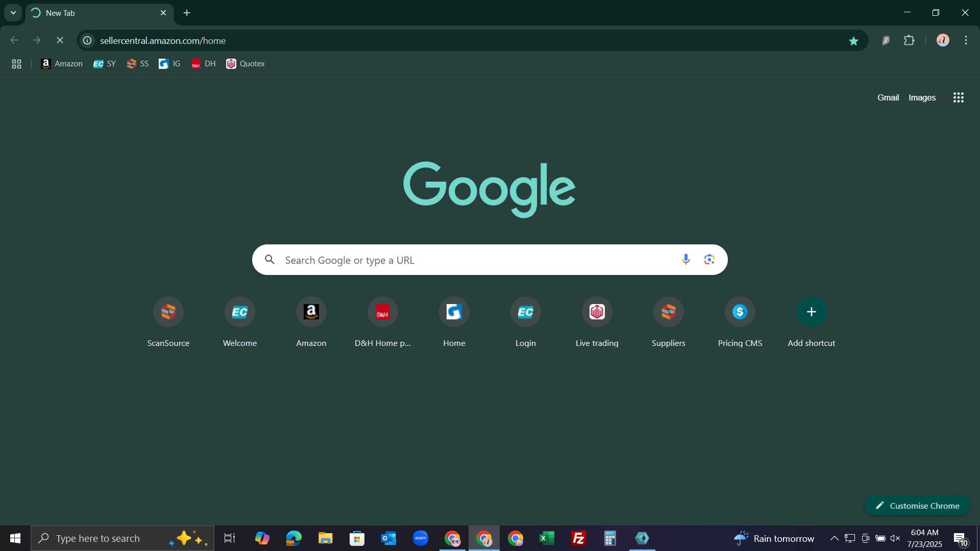
Task: Open FileZilla from taskbar
Action: point(578,538)
